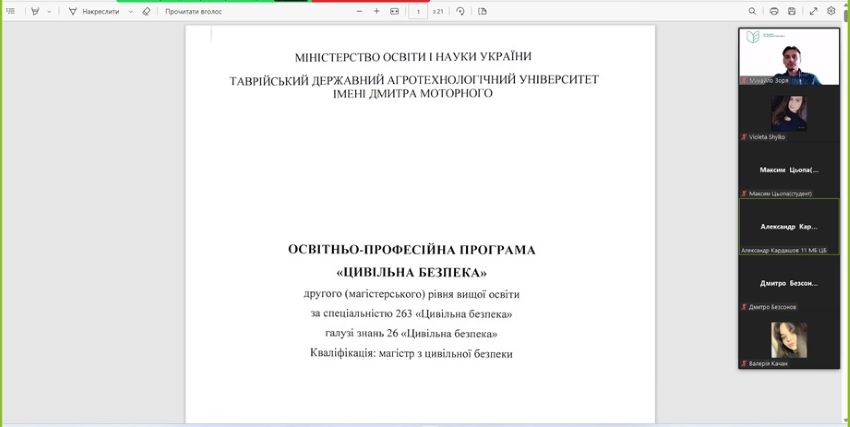Click line другого (магістерського) рівня вищої освіти

point(411,294)
